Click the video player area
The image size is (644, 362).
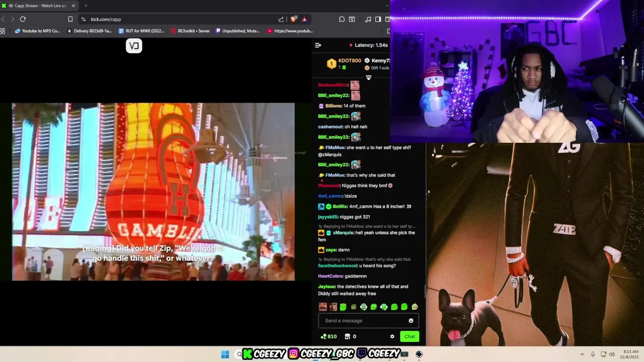point(153,192)
